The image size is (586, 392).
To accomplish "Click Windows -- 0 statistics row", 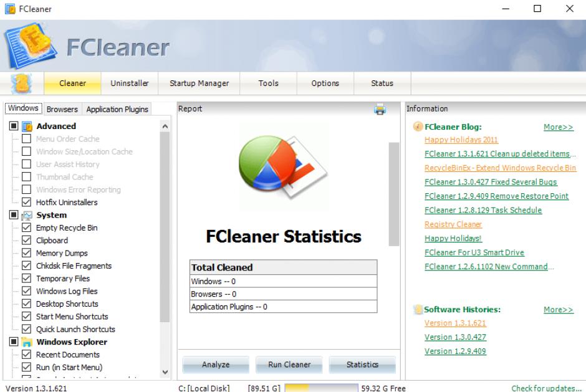I will pos(283,282).
